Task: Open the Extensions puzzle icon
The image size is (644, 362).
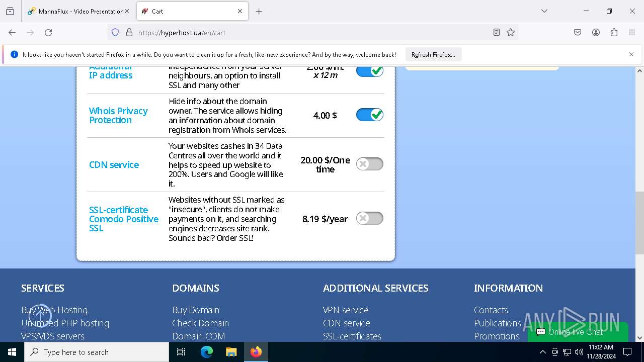Action: [x=614, y=32]
